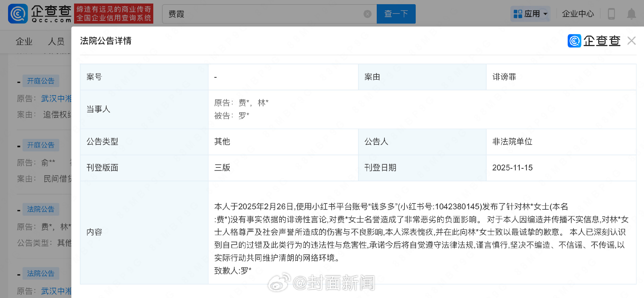Screen dimensions: 644x298
Task: Open the first 武汉中湘 plaintiff link
Action: (56, 99)
